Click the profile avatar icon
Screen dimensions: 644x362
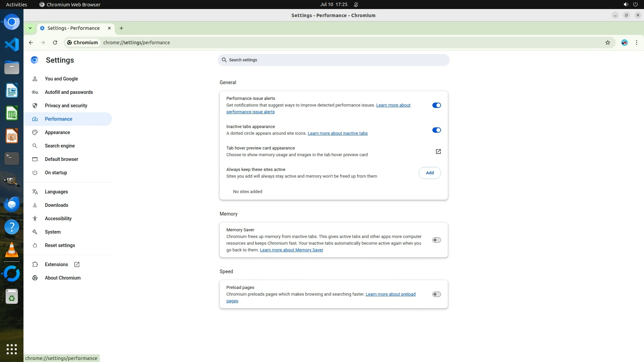pyautogui.click(x=624, y=43)
